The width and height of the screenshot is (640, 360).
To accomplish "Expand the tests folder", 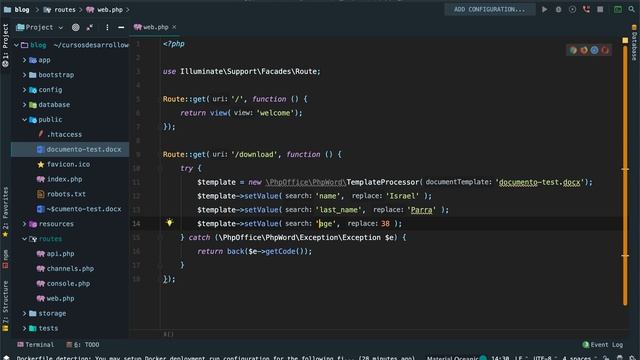I will (24, 328).
